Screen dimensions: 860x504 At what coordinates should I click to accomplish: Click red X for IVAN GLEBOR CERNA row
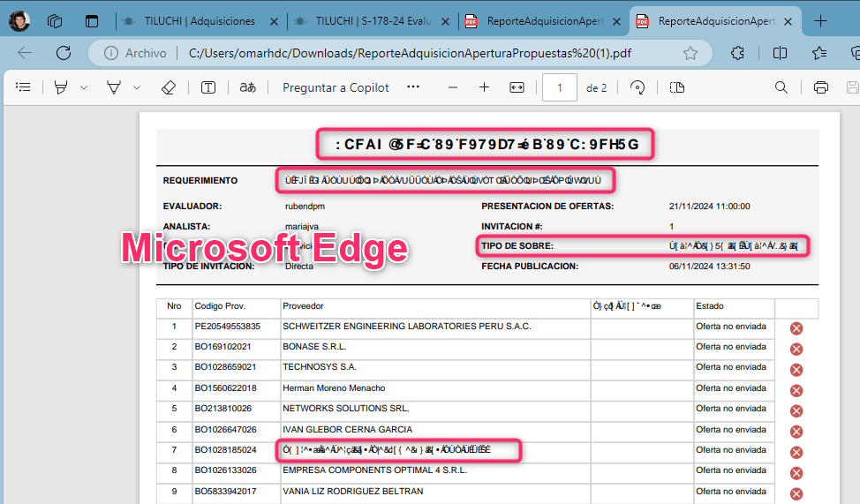tap(796, 432)
